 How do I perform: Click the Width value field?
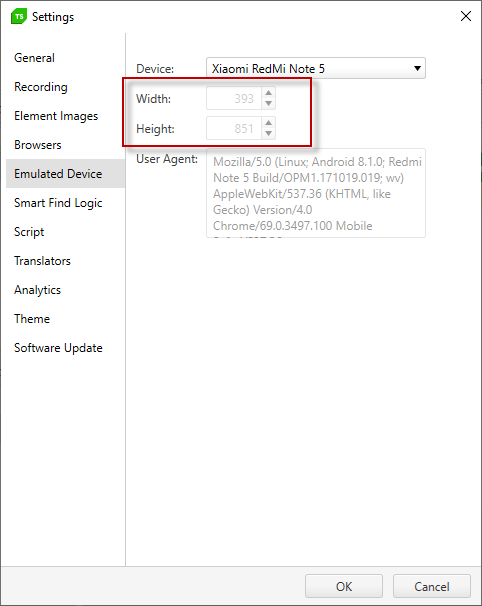pyautogui.click(x=234, y=98)
